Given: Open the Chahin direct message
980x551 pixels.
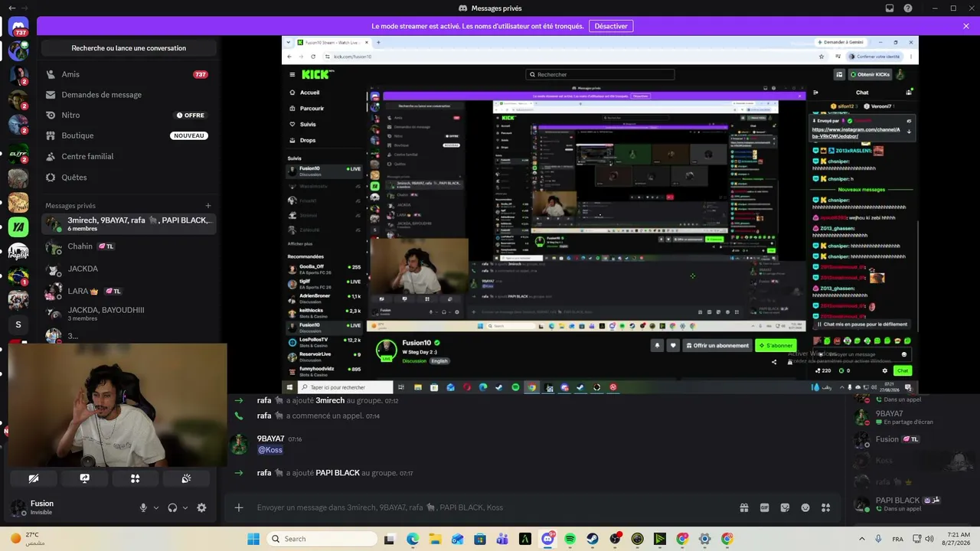Looking at the screenshot, I should 127,246.
